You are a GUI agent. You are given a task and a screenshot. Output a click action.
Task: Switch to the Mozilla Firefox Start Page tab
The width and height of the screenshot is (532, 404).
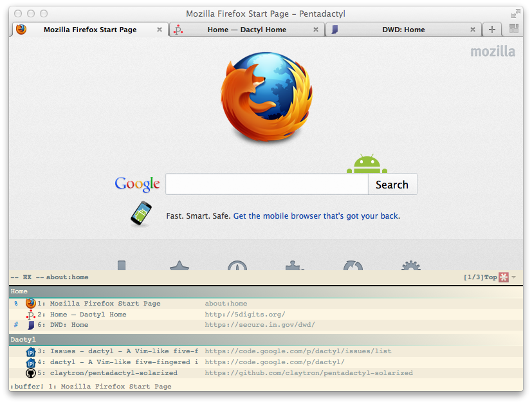tap(90, 30)
